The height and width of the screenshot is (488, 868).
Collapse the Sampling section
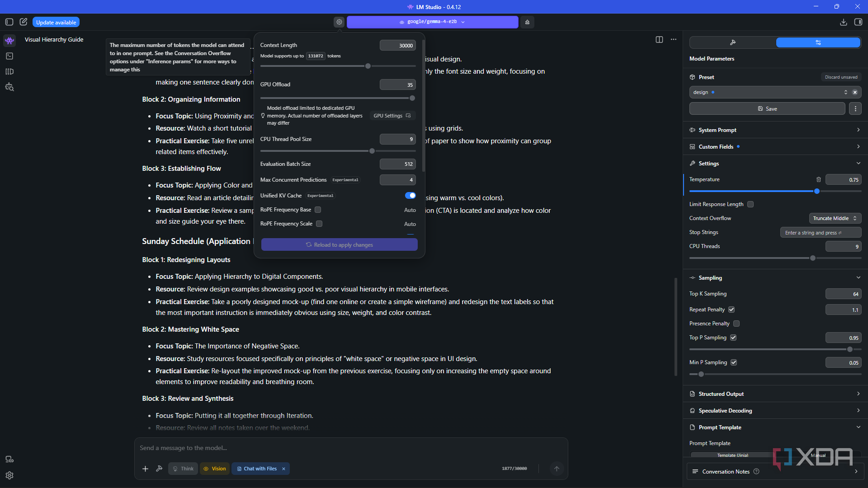775,278
